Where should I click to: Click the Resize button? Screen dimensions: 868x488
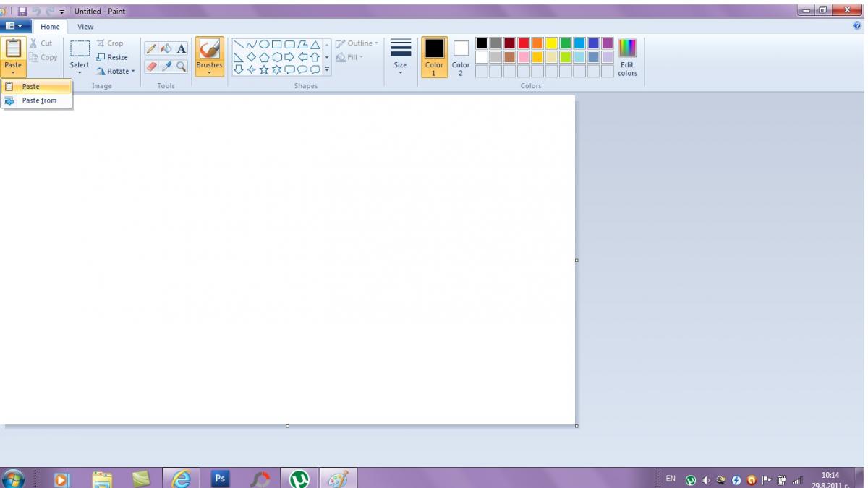click(x=112, y=57)
